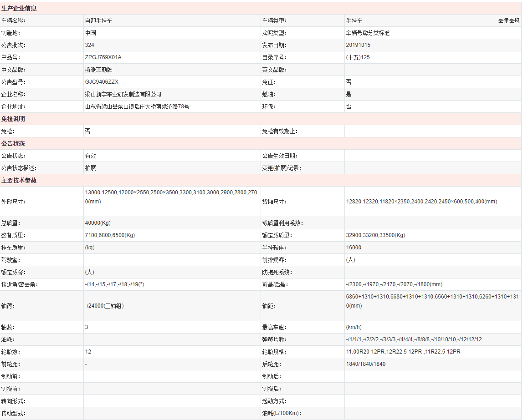Click the company address in 山东省梁山县
This screenshot has width=523, height=420.
pos(137,106)
